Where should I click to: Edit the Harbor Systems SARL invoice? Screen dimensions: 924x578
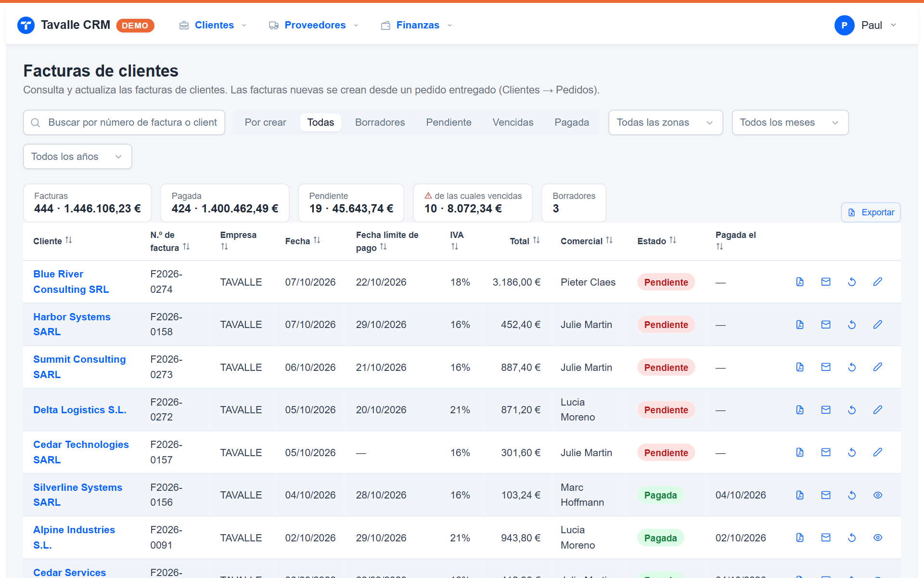[878, 325]
